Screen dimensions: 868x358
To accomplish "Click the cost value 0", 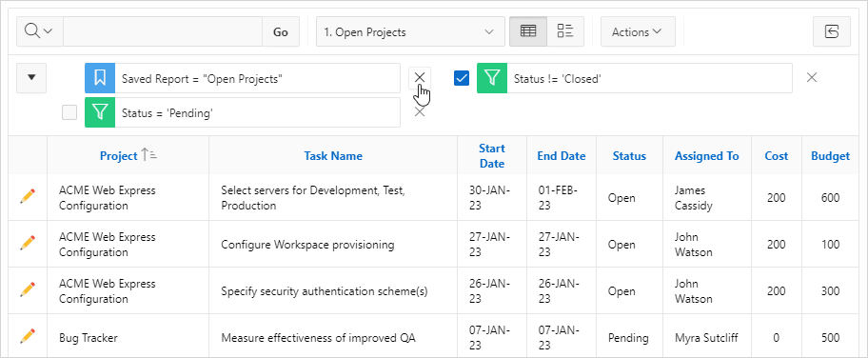I will point(776,337).
